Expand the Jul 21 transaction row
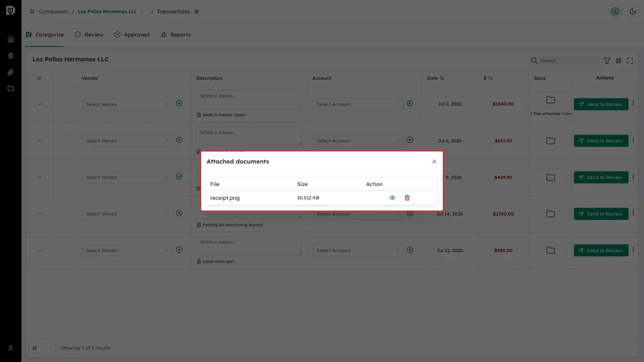Image resolution: width=644 pixels, height=362 pixels. tap(40, 250)
